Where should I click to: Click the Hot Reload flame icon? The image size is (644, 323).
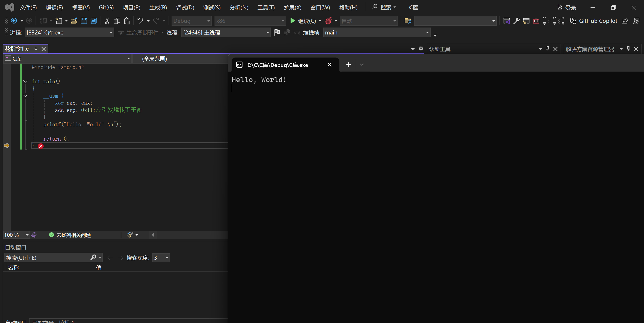(328, 21)
